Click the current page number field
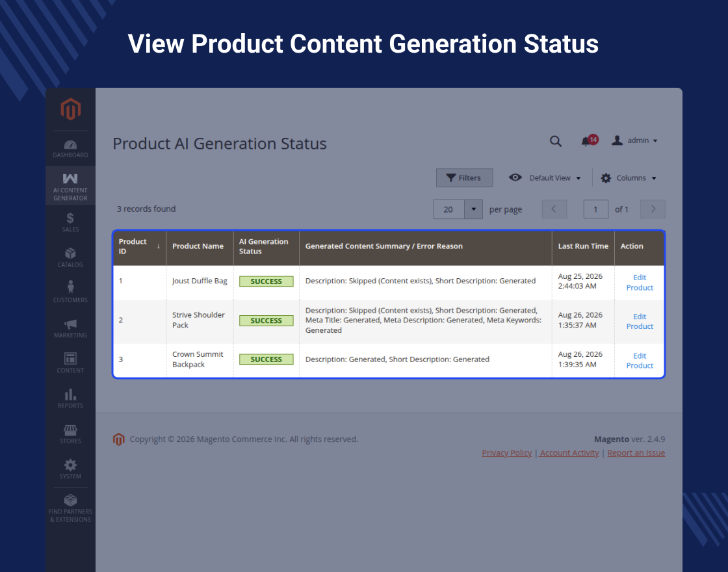This screenshot has height=572, width=728. click(595, 209)
